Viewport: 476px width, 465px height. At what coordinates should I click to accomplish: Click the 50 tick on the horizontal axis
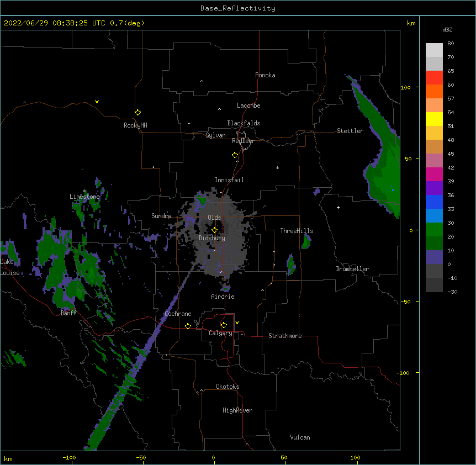[284, 458]
